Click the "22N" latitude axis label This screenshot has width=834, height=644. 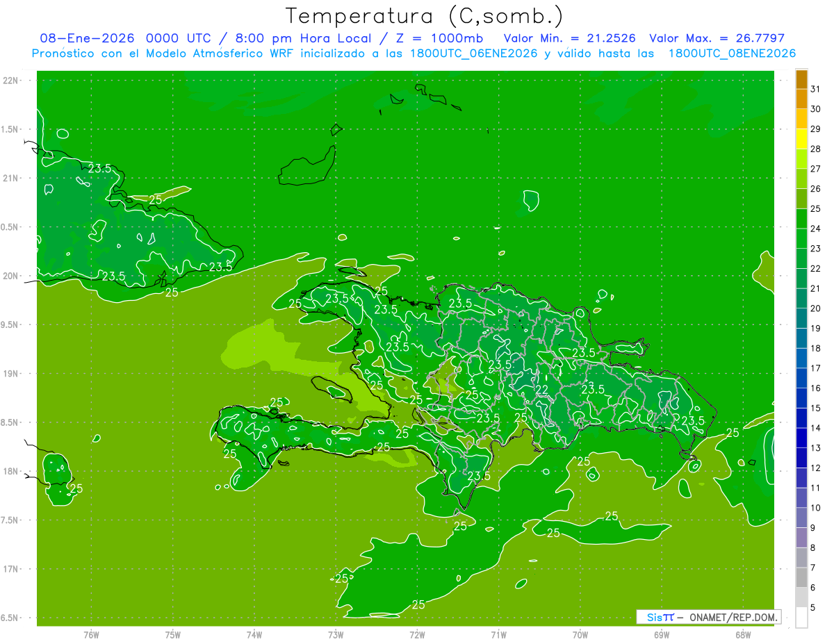click(x=10, y=81)
